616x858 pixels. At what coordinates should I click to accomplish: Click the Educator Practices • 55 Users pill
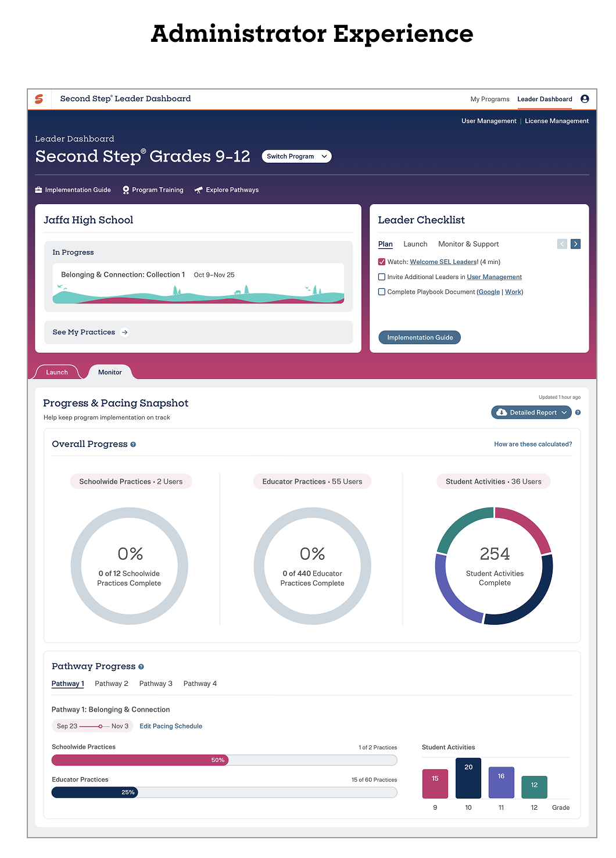[312, 482]
